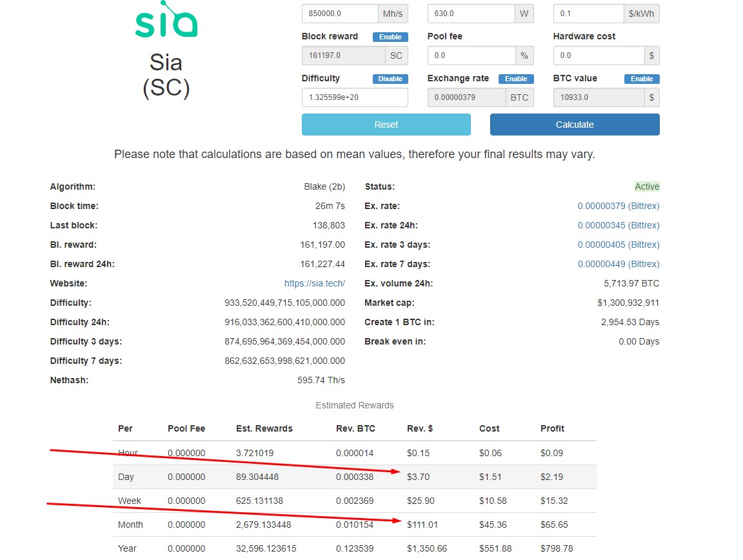Click Bl. reward 24h value 161,227.44

(x=322, y=264)
